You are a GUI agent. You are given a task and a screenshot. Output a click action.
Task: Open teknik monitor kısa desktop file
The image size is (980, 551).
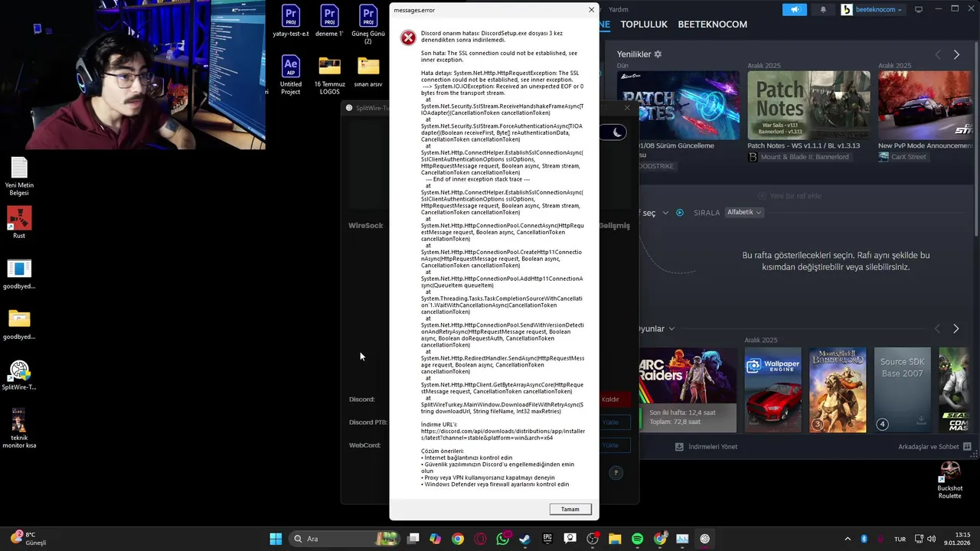(19, 429)
